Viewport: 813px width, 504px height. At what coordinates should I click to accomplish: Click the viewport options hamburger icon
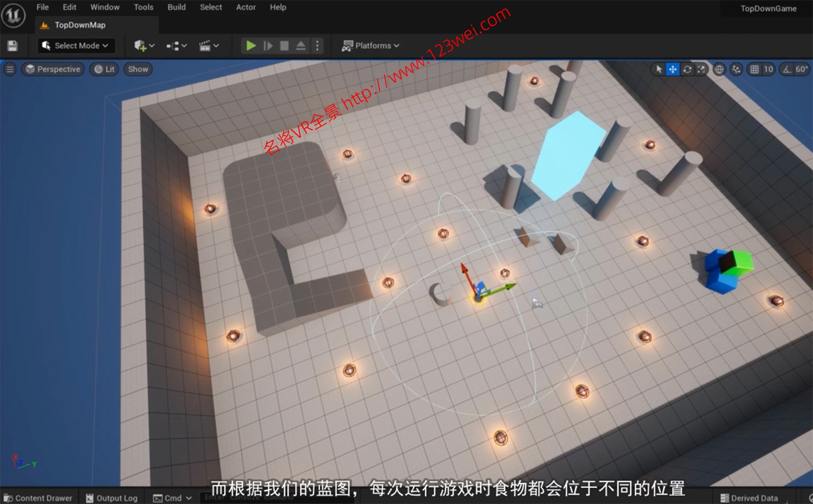(x=10, y=69)
